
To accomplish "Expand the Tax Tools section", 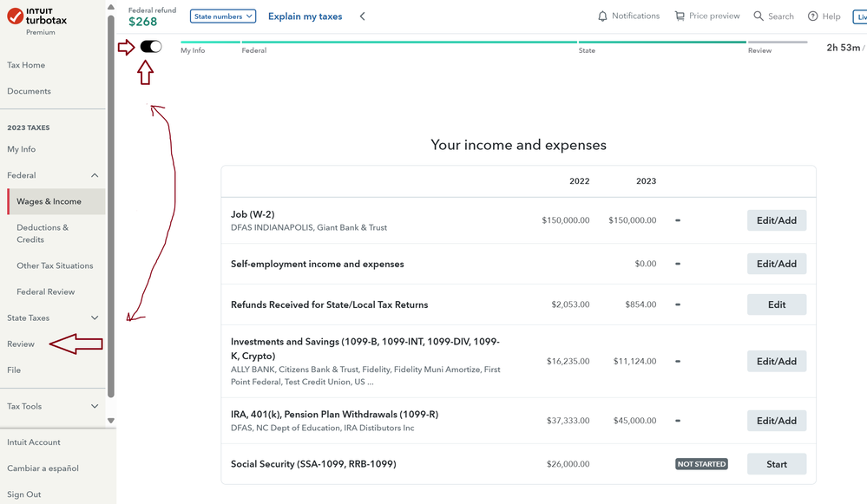I will click(x=95, y=406).
